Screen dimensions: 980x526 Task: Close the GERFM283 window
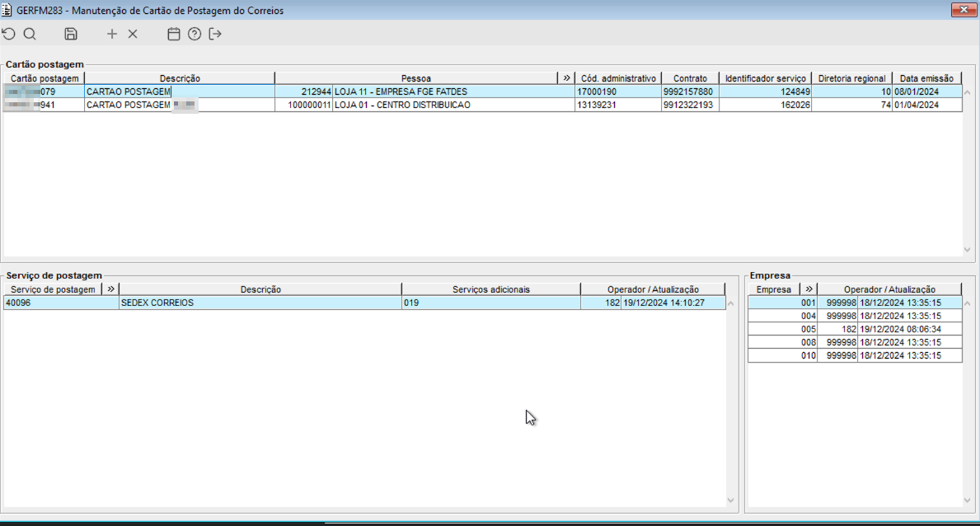tap(964, 9)
